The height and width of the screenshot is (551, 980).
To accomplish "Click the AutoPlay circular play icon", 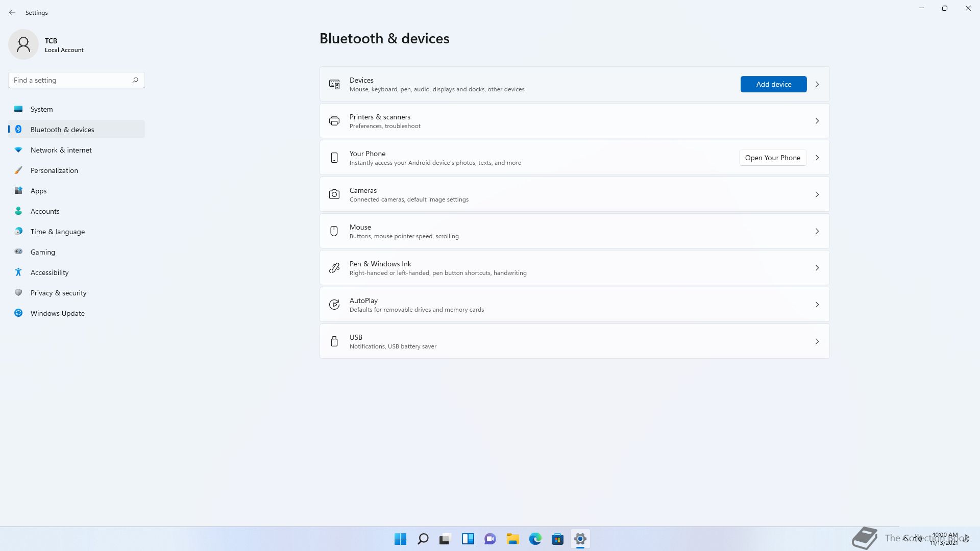I will (x=334, y=305).
